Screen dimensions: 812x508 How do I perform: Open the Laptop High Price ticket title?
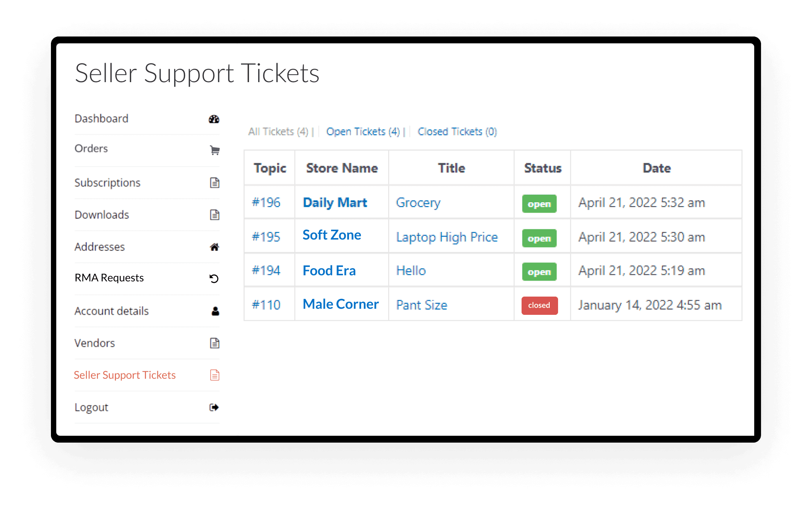[x=447, y=237]
